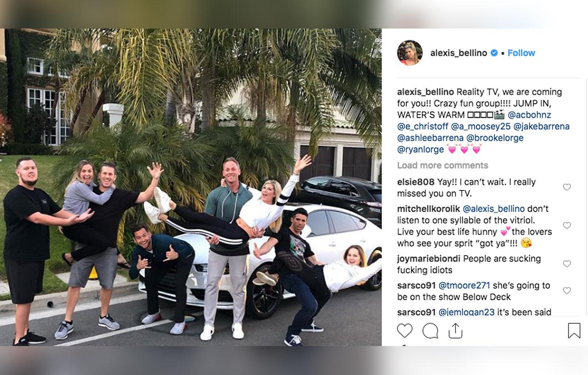Open the @e_christoff mention

(423, 127)
